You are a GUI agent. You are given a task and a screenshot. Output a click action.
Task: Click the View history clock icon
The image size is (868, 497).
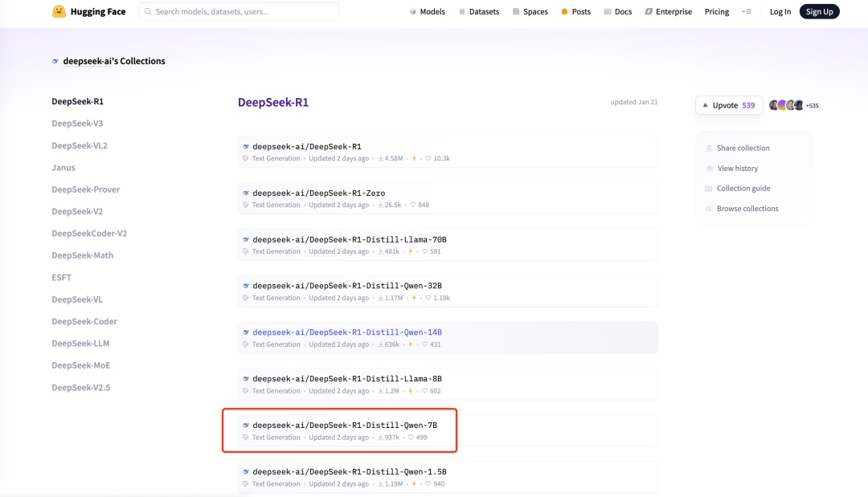click(x=709, y=168)
